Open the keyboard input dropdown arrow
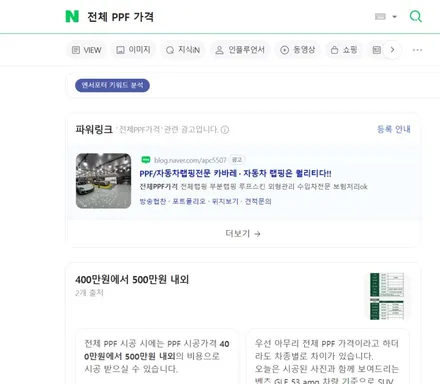Viewport: 440px width, 384px height. click(x=395, y=17)
